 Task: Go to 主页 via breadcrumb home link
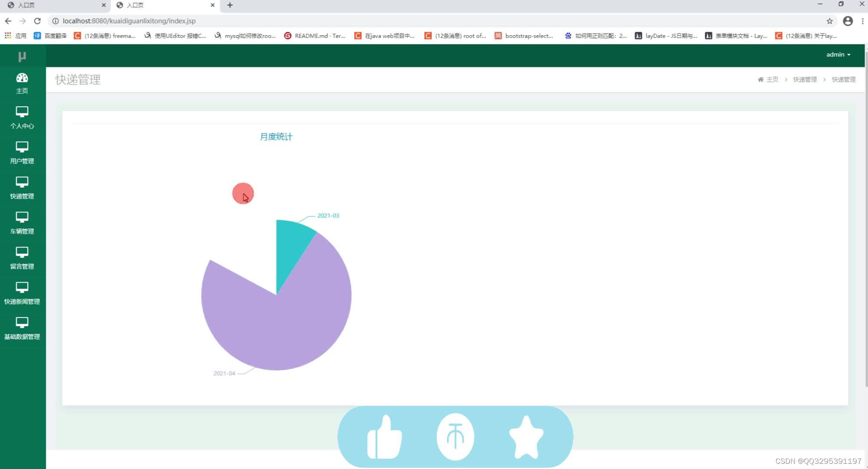point(768,79)
